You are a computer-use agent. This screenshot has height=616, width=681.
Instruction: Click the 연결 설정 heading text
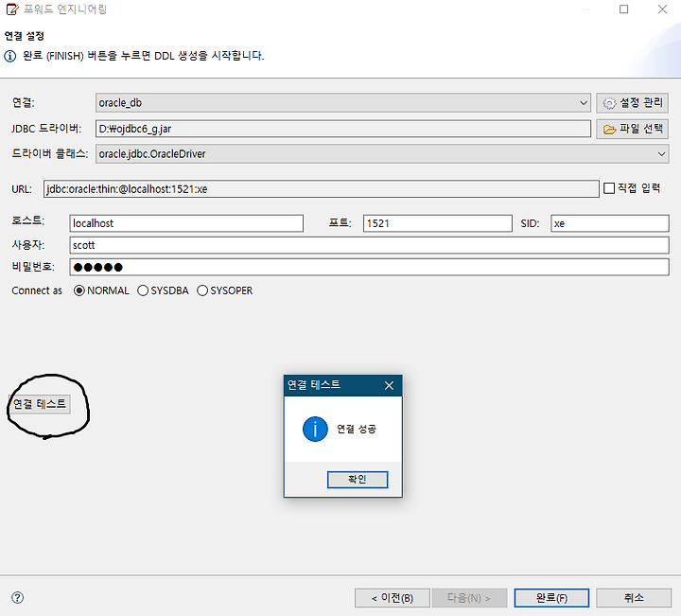tap(25, 36)
